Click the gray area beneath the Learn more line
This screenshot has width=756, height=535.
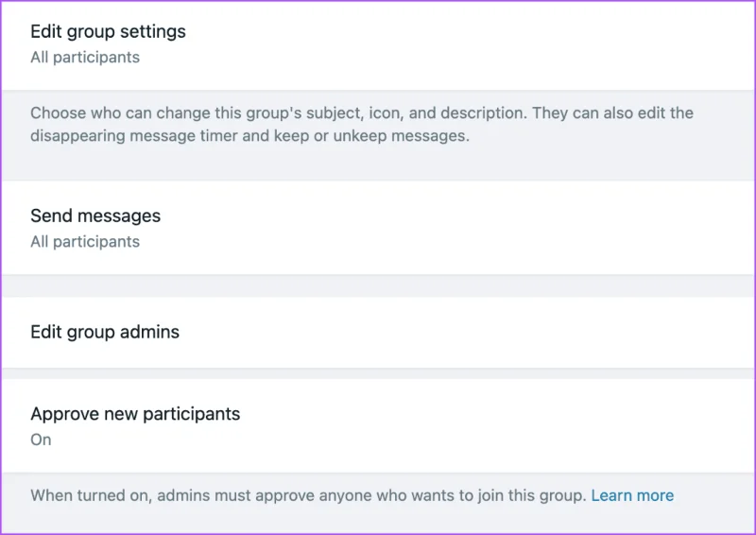(378, 520)
